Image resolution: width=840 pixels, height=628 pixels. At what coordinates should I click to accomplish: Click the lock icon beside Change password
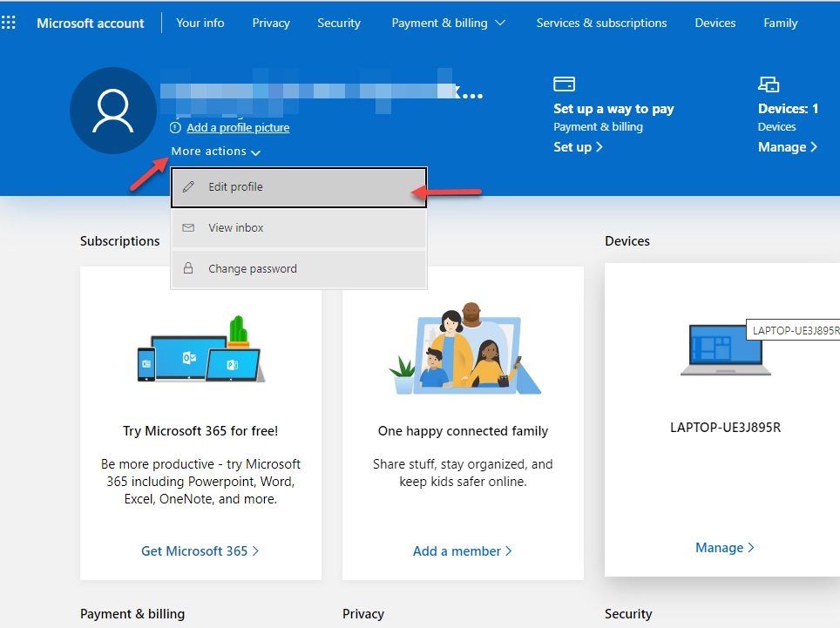188,268
